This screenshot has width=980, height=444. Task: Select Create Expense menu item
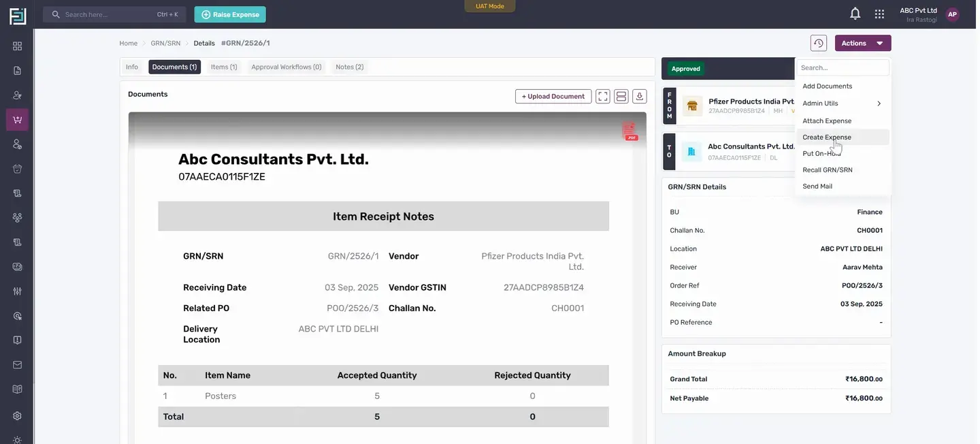(x=843, y=137)
